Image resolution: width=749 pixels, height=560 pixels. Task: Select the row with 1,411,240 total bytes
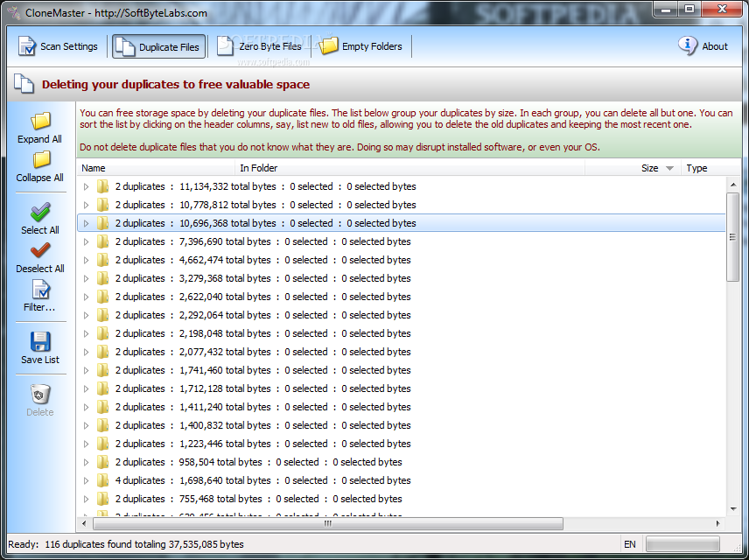point(402,407)
